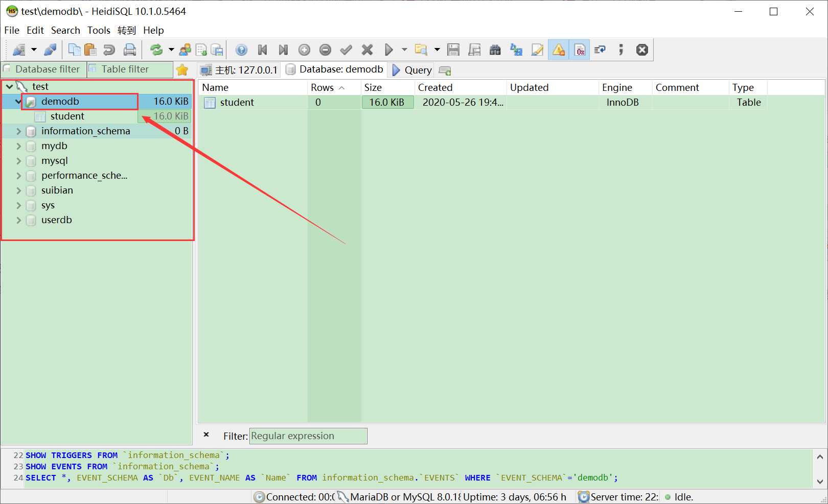Switch to the Query tab
Image resolution: width=828 pixels, height=504 pixels.
pyautogui.click(x=412, y=70)
